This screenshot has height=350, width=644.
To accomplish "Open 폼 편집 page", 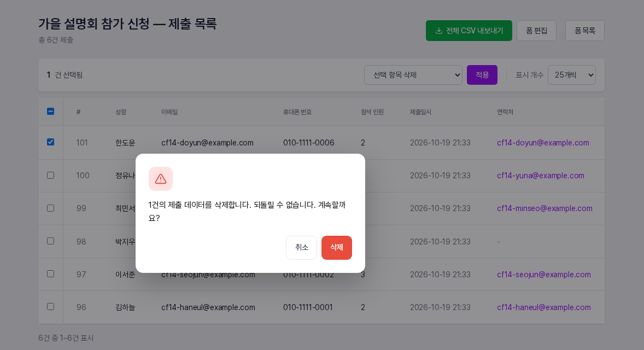I will [x=536, y=31].
